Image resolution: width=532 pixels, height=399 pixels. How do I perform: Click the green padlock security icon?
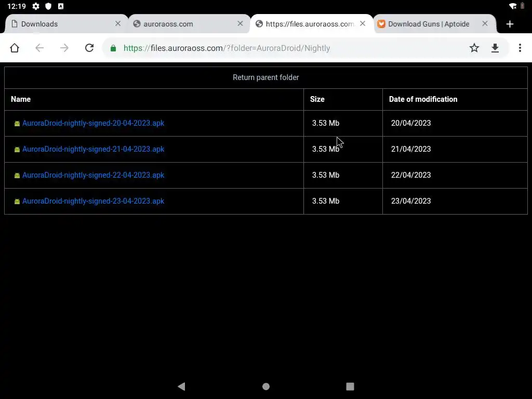point(113,48)
